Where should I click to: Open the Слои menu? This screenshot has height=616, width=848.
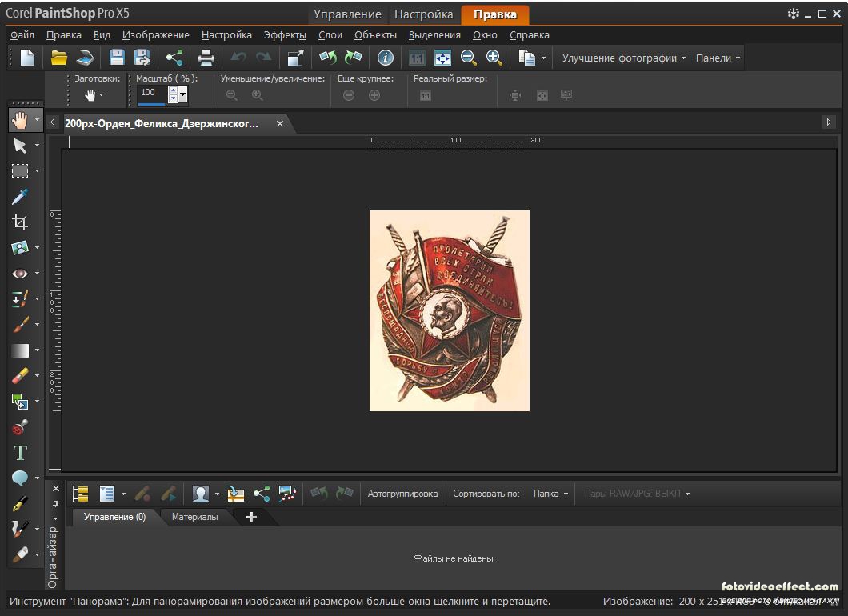point(330,34)
